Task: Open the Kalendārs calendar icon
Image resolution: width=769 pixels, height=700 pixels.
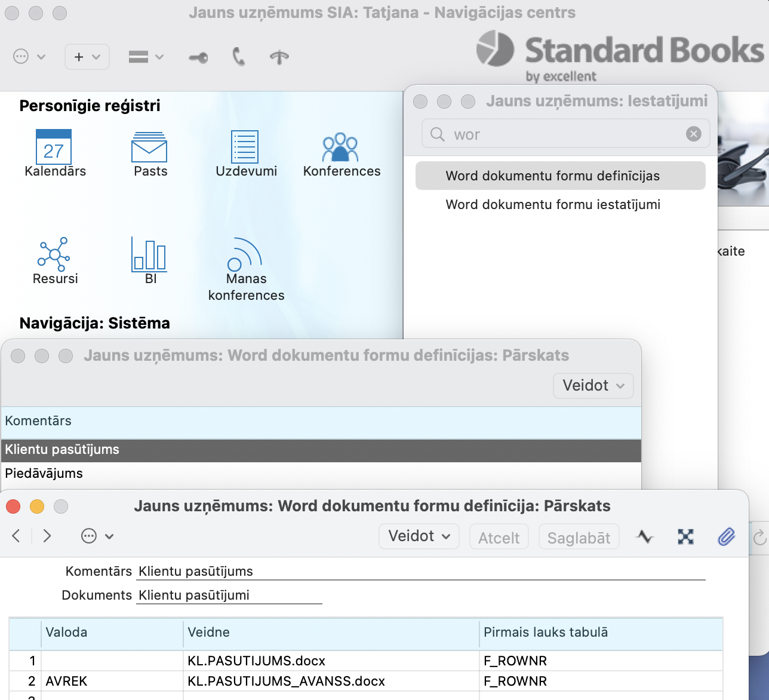Action: [x=54, y=148]
